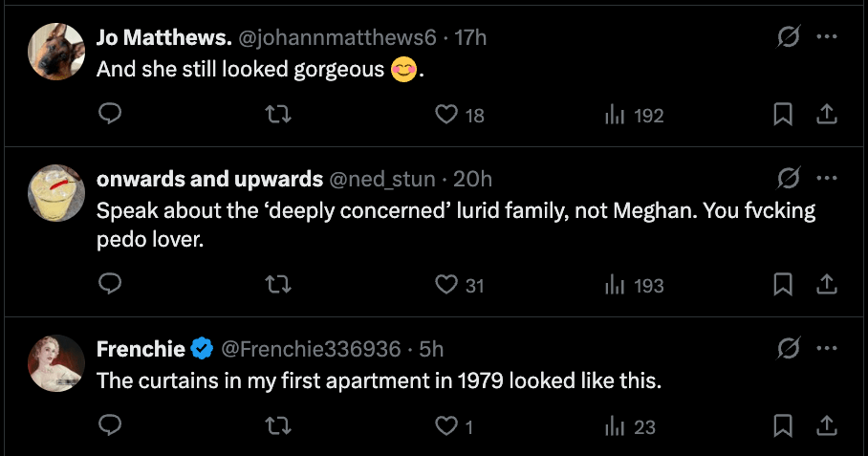Share the onwards and upwards tweet
This screenshot has height=456, width=868.
coord(828,285)
